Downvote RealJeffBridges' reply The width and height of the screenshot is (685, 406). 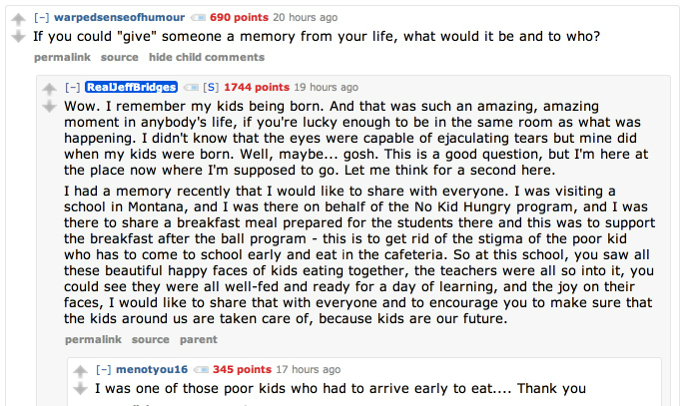click(x=50, y=106)
